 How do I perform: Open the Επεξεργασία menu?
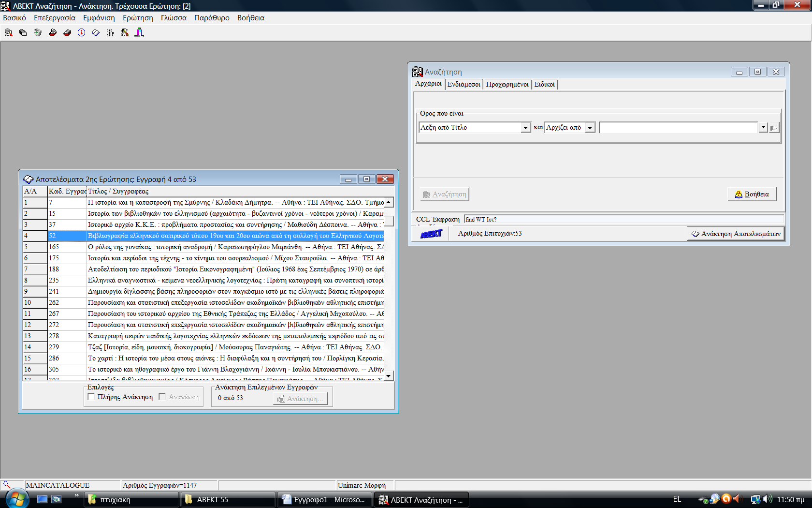[55, 18]
